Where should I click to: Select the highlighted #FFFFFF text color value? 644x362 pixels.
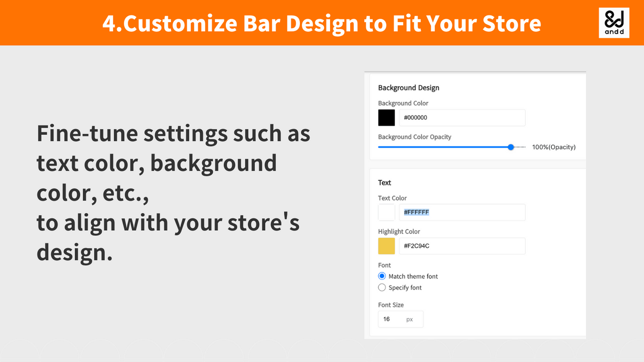tap(416, 212)
